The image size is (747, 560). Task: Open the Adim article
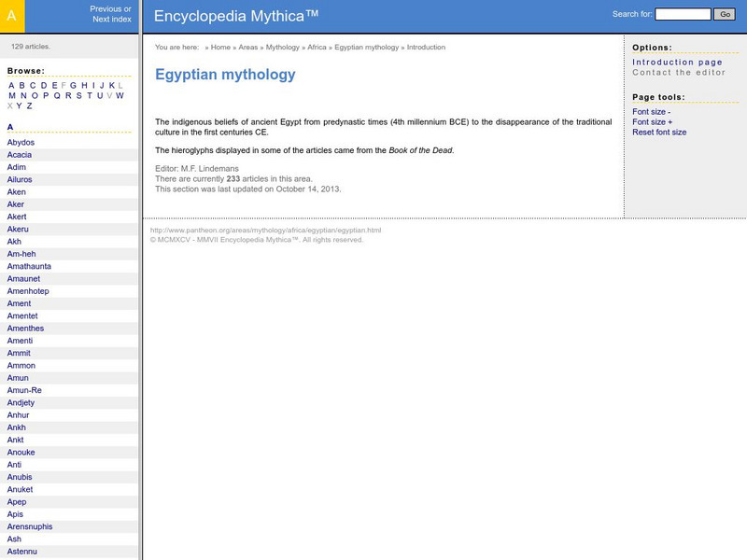16,167
